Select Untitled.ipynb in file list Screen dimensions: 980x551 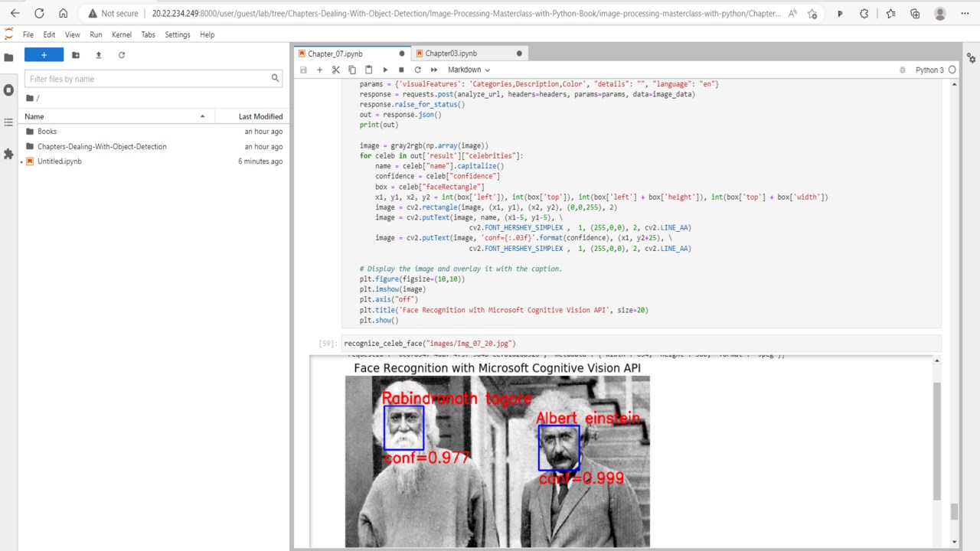[x=154, y=161]
